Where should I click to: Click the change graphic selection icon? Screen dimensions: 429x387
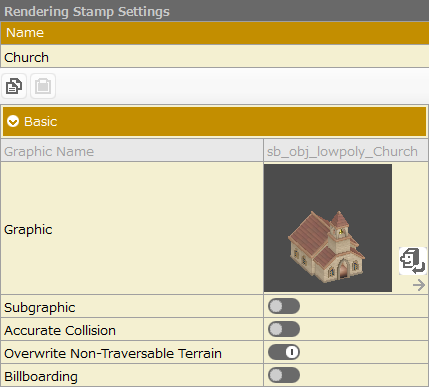coord(413,261)
